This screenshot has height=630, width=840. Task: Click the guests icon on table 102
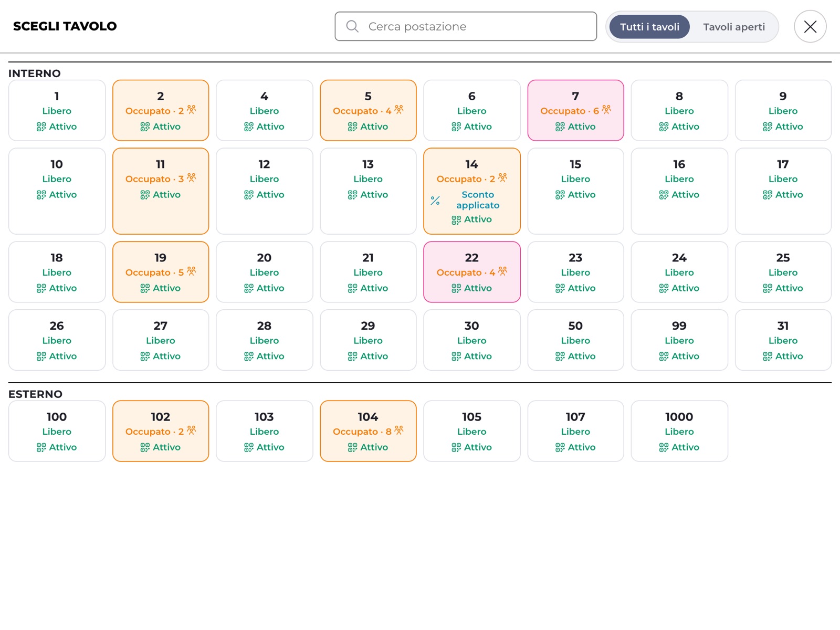[x=192, y=430]
